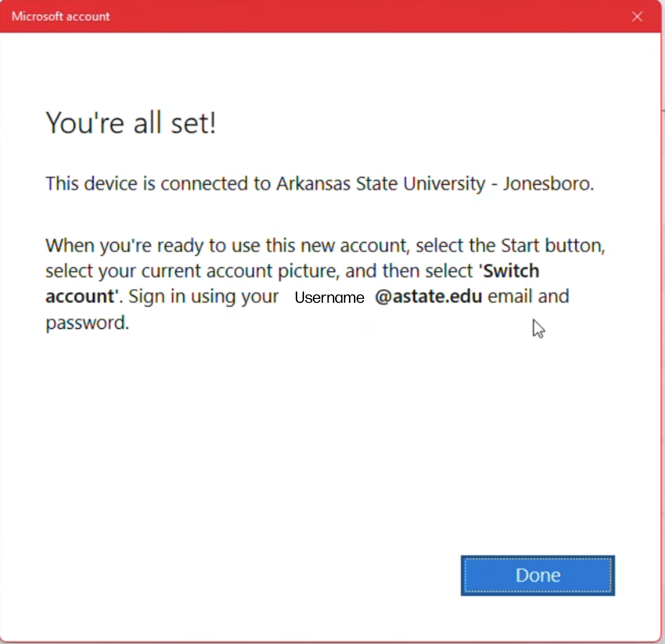
Task: Click the overlaid Username text
Action: (x=329, y=297)
